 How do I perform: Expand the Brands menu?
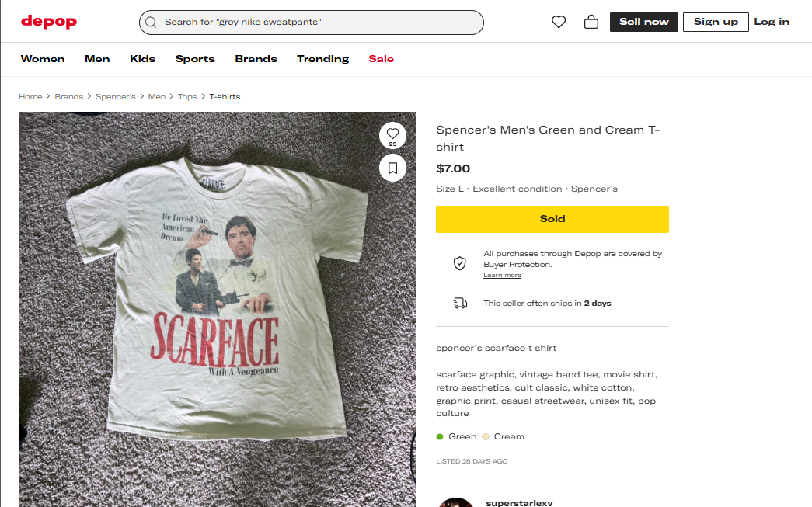coord(256,59)
